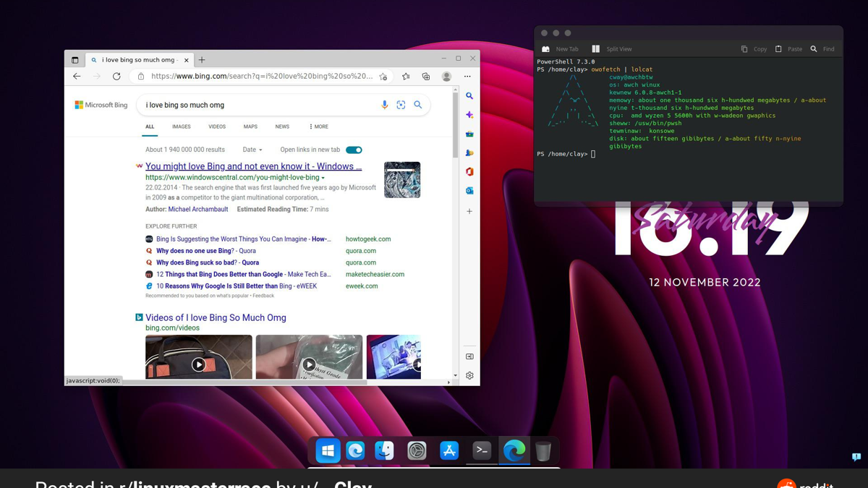Open Windows start icon in dock

point(328,450)
